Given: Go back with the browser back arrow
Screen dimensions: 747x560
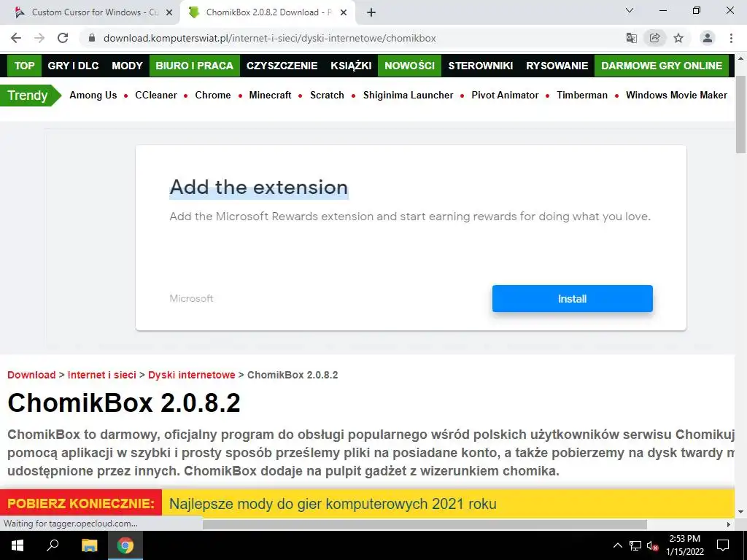Looking at the screenshot, I should pyautogui.click(x=16, y=38).
